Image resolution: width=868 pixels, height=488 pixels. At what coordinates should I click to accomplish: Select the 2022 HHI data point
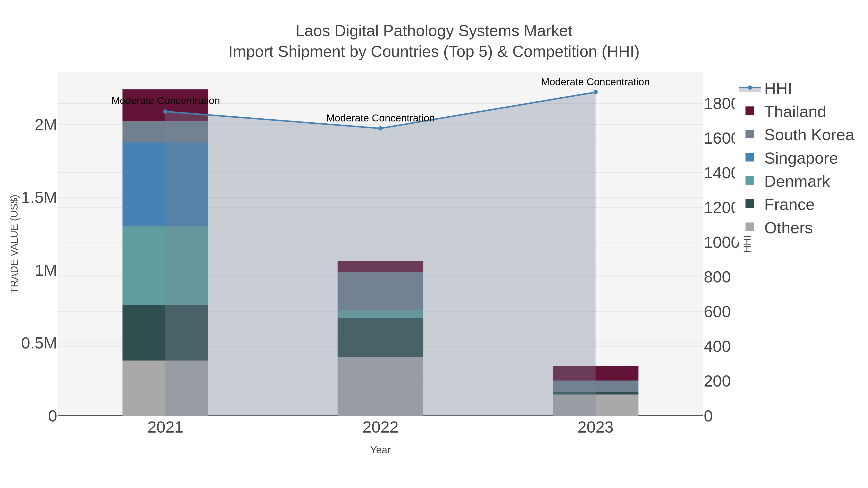(x=380, y=128)
